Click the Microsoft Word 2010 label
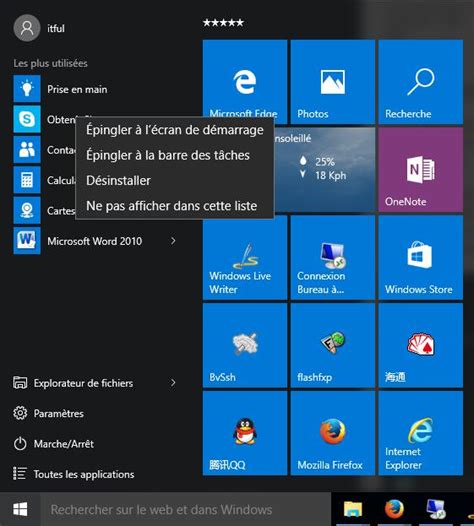Viewport: 474px width, 526px height. (95, 241)
